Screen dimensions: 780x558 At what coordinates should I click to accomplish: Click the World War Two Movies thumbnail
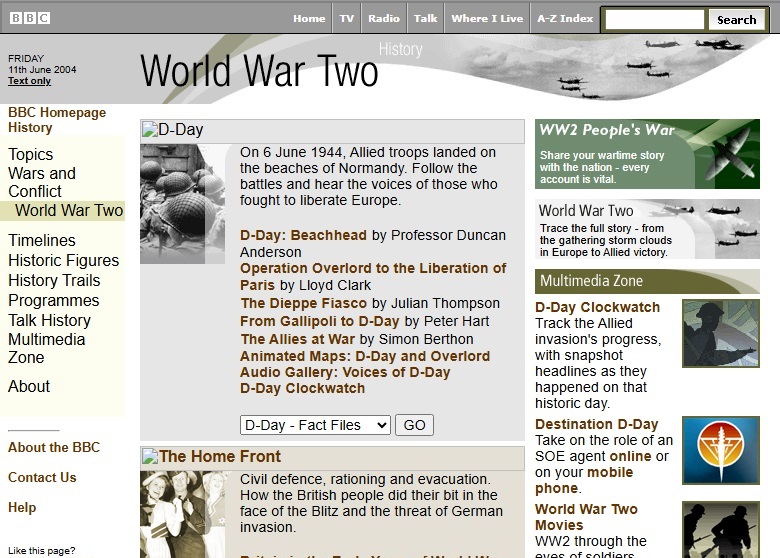tap(720, 529)
